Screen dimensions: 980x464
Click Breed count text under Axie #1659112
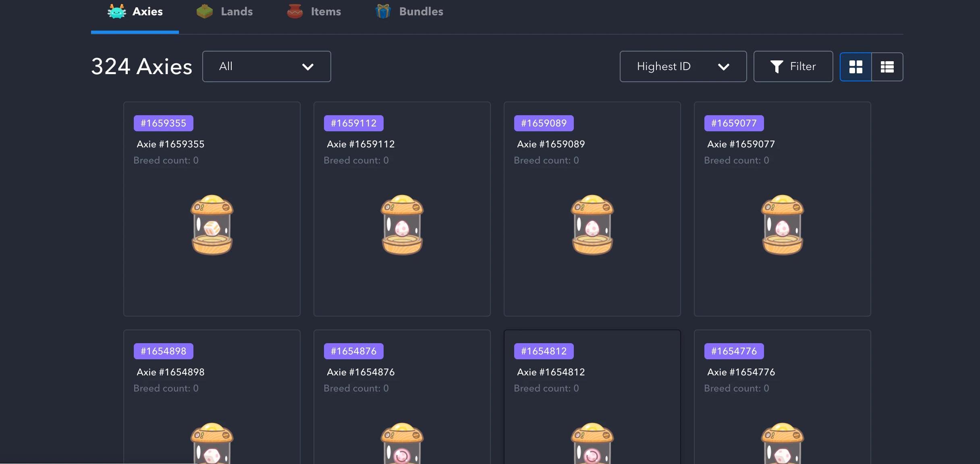click(x=356, y=160)
